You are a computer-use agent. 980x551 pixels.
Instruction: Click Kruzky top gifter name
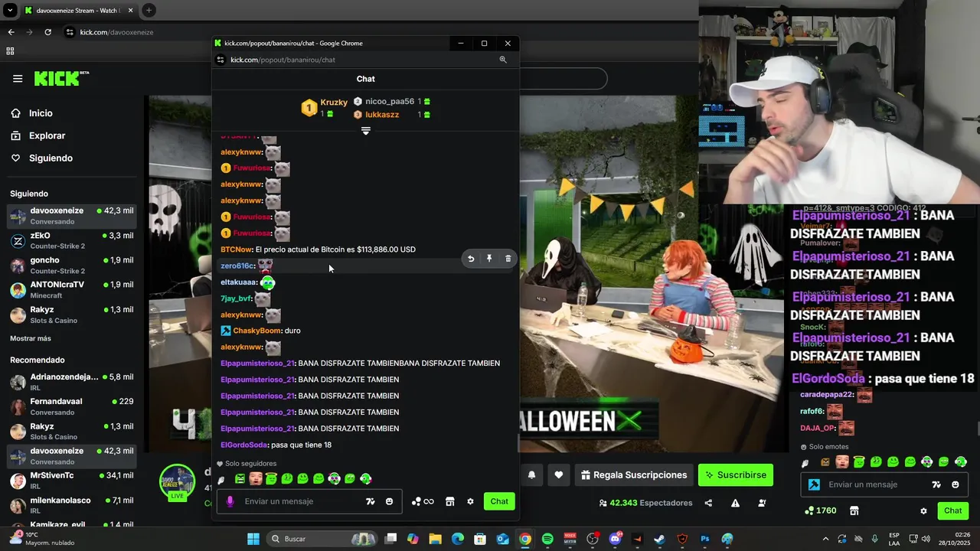tap(334, 103)
